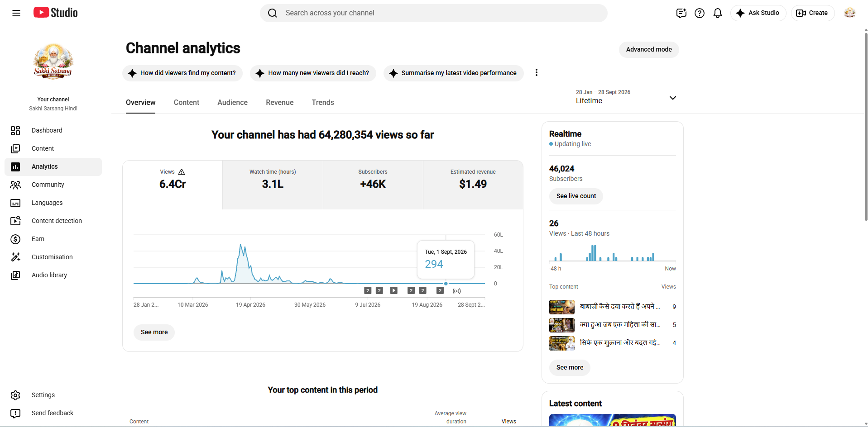Image resolution: width=868 pixels, height=427 pixels.
Task: Click the video play marker on chart timeline
Action: [x=394, y=290]
